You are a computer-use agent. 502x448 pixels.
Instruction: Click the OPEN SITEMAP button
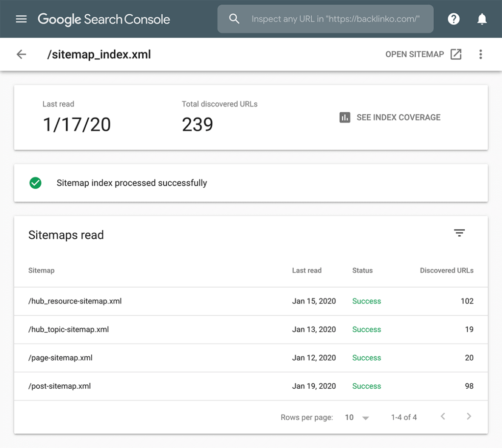coord(414,54)
